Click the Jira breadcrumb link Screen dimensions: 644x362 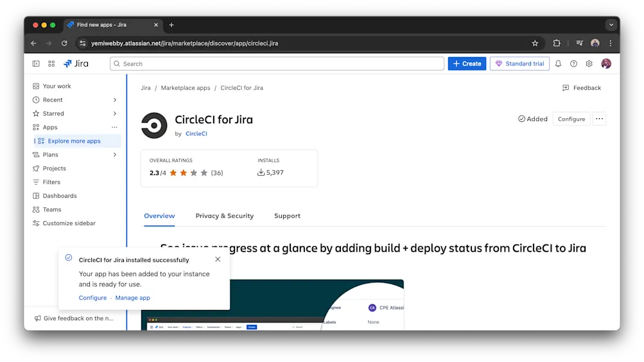(x=145, y=88)
